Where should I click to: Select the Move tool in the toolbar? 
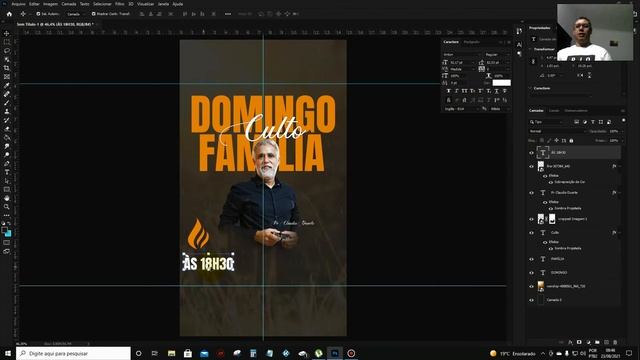tap(7, 33)
